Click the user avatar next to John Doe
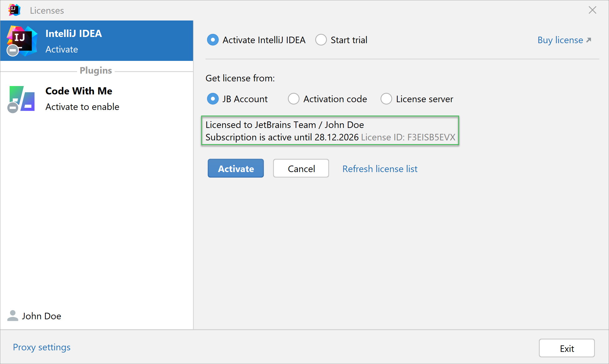This screenshot has height=364, width=609. click(12, 316)
